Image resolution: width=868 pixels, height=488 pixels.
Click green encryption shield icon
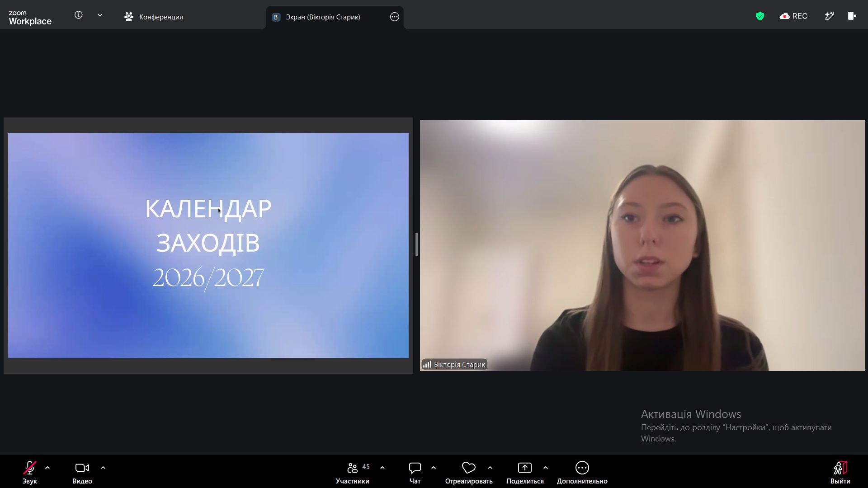tap(760, 16)
